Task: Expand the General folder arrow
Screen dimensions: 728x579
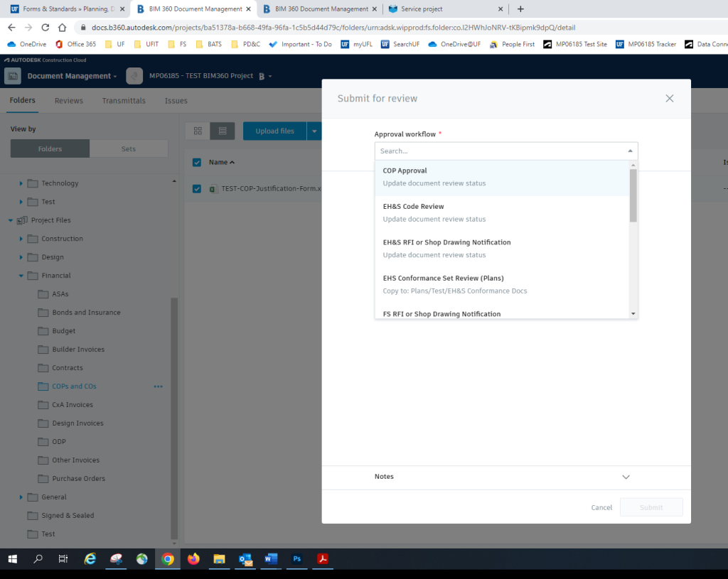Action: (x=21, y=497)
